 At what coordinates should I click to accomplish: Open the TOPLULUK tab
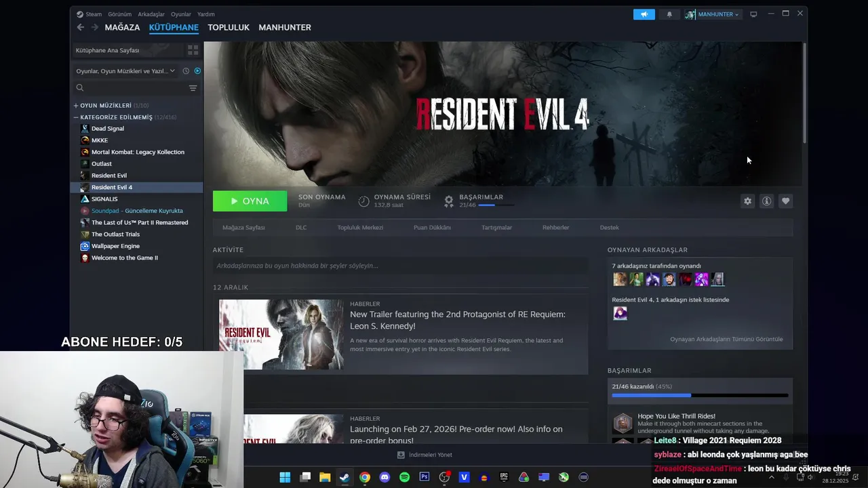pyautogui.click(x=229, y=27)
